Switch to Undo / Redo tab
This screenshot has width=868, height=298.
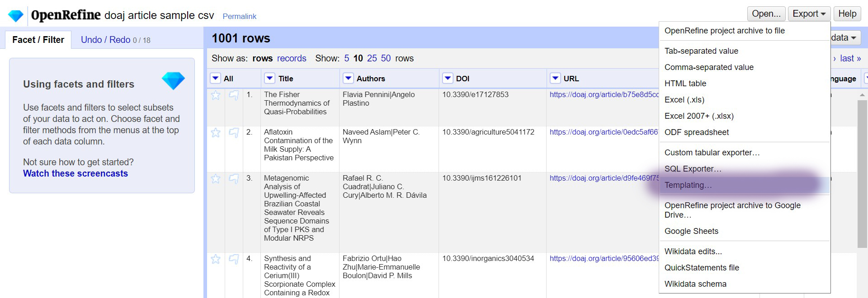pos(115,40)
